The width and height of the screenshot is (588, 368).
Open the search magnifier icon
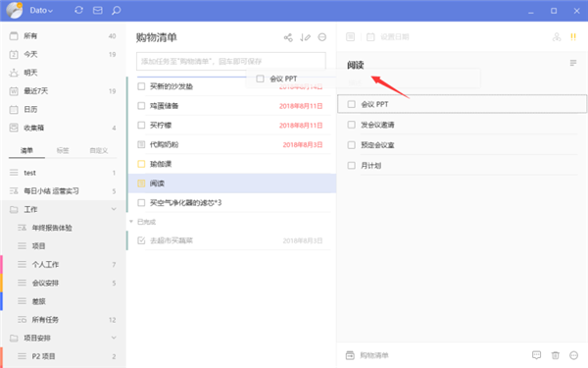click(x=117, y=10)
